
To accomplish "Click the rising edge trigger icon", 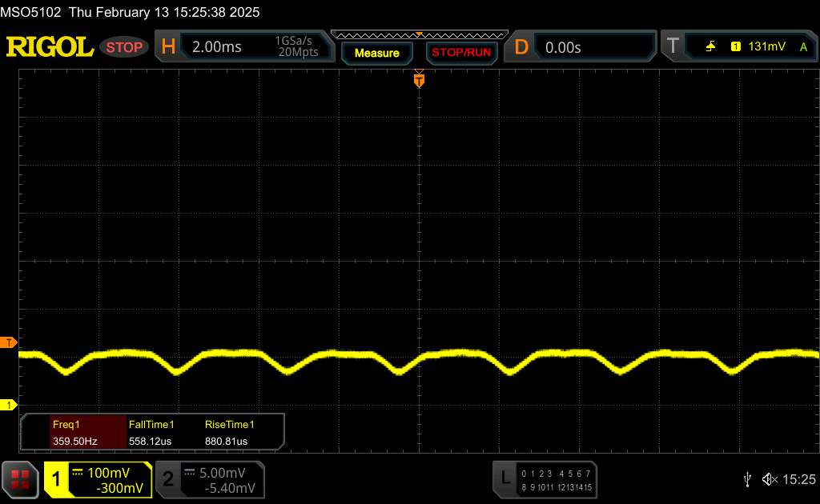I will pos(710,46).
